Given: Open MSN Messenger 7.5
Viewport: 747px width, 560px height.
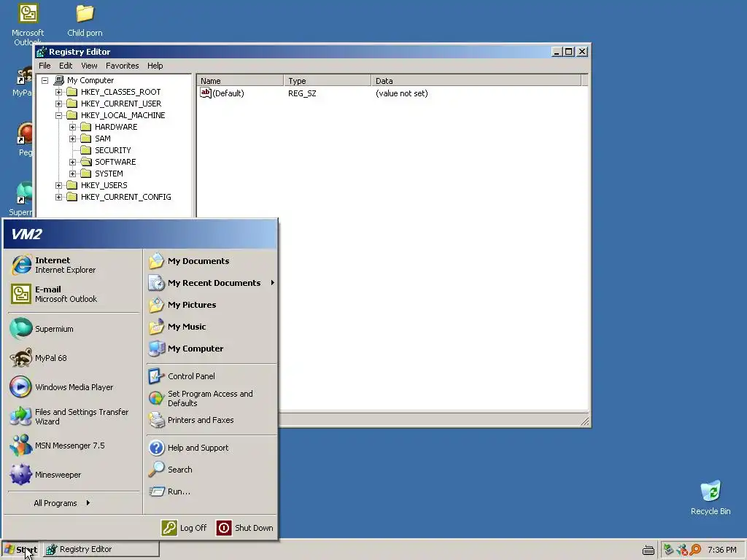Looking at the screenshot, I should pyautogui.click(x=74, y=446).
